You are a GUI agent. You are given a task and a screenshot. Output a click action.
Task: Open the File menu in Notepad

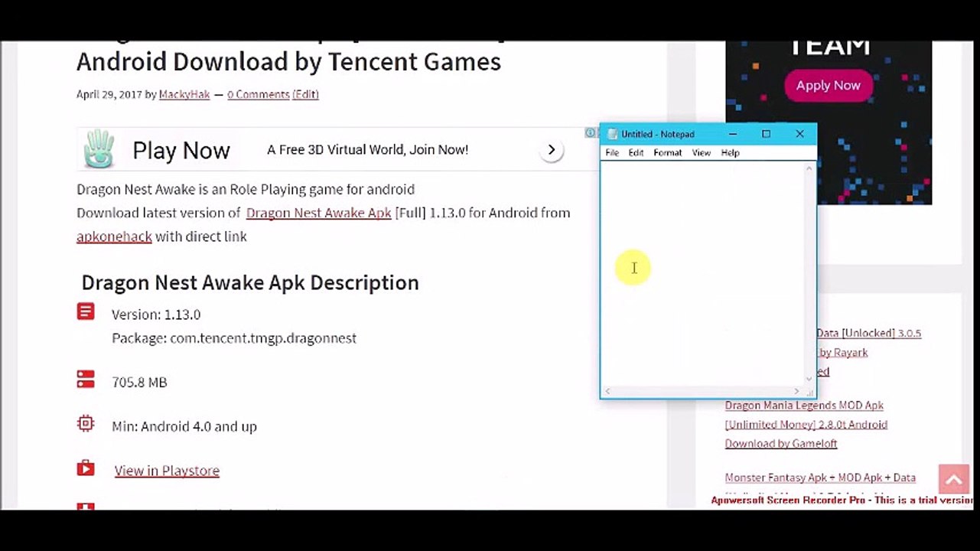(x=612, y=152)
